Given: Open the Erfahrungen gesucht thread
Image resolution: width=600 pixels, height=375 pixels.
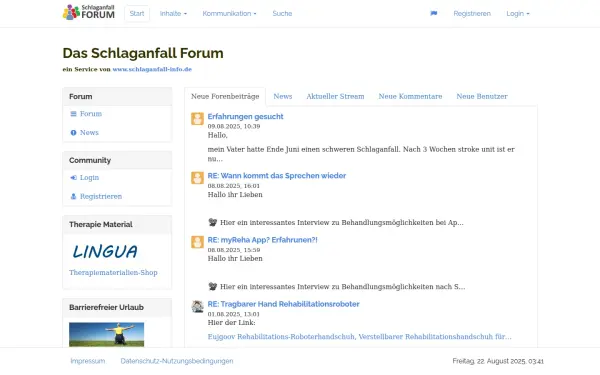Looking at the screenshot, I should point(245,116).
